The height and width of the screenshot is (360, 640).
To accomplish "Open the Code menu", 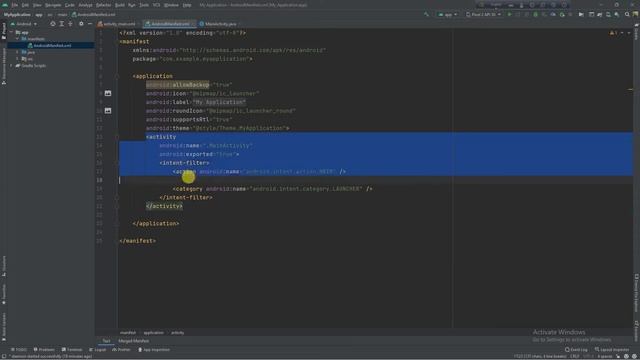I will [x=70, y=5].
